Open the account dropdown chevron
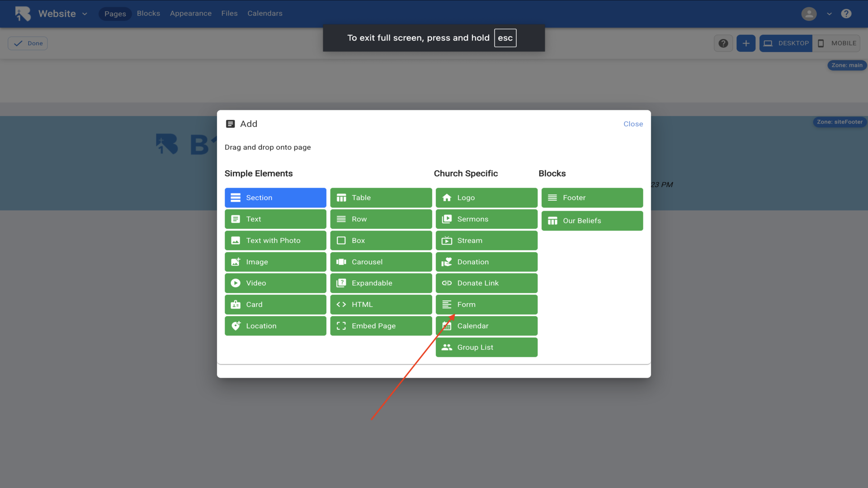This screenshot has width=868, height=488. pos(829,14)
